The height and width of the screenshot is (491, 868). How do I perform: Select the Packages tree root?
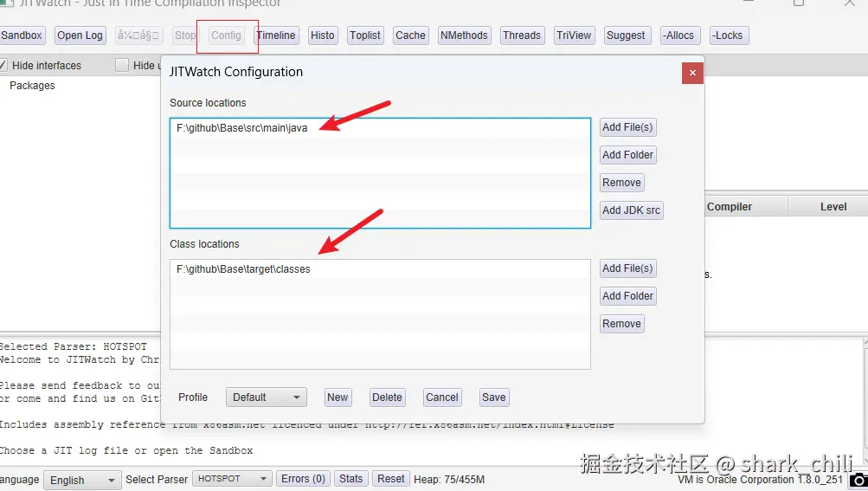coord(32,86)
